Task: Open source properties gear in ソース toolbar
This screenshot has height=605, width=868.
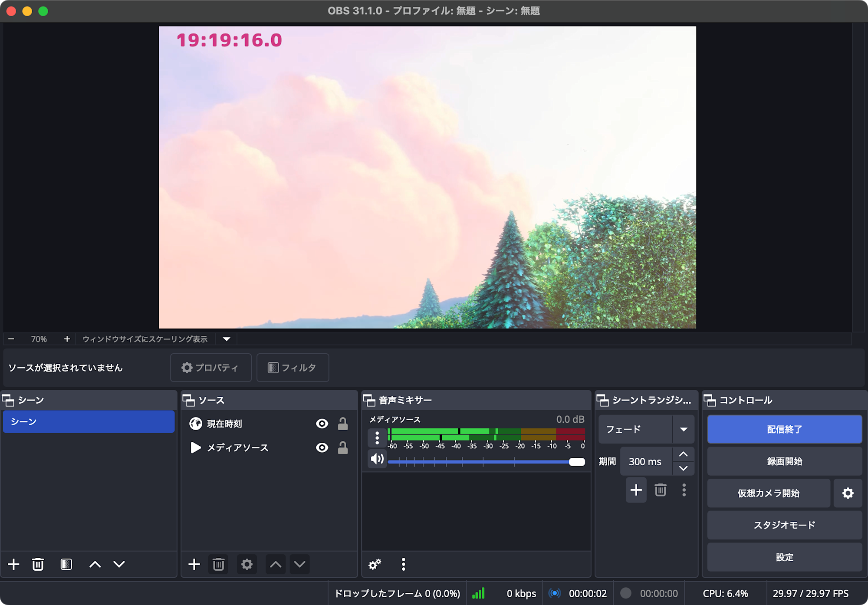Action: click(x=247, y=564)
